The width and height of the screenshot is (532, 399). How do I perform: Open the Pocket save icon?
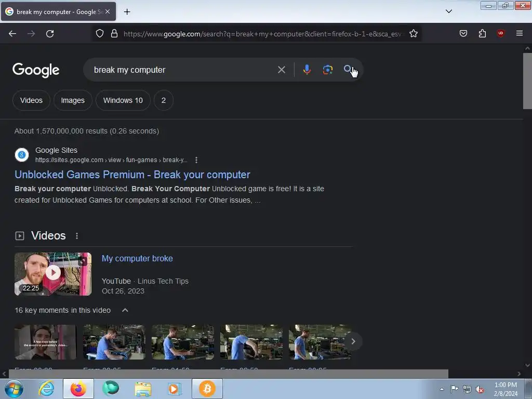pos(463,33)
